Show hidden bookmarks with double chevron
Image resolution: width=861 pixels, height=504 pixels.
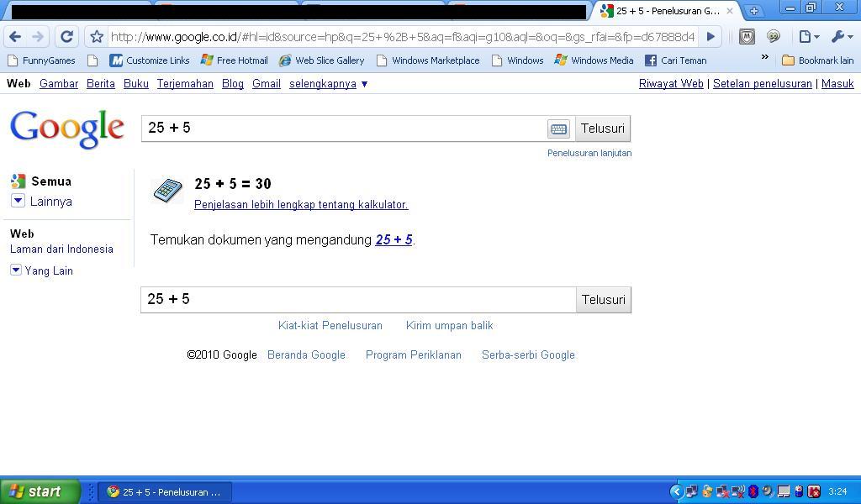(x=764, y=57)
